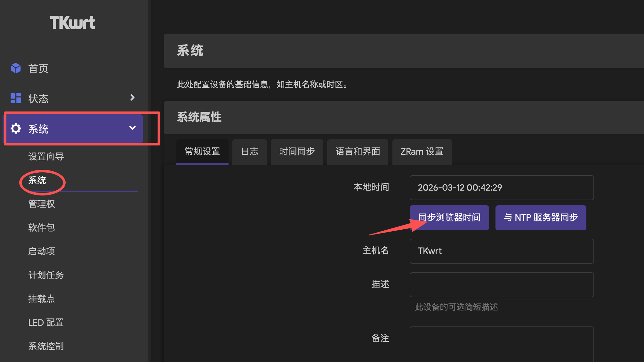The width and height of the screenshot is (644, 362).
Task: Open the 时间同步 tab
Action: (296, 152)
